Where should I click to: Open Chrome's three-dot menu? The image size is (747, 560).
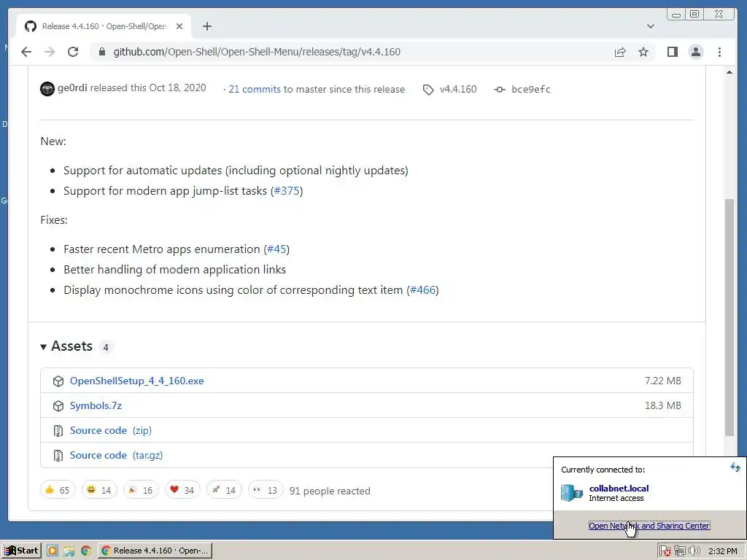click(719, 52)
